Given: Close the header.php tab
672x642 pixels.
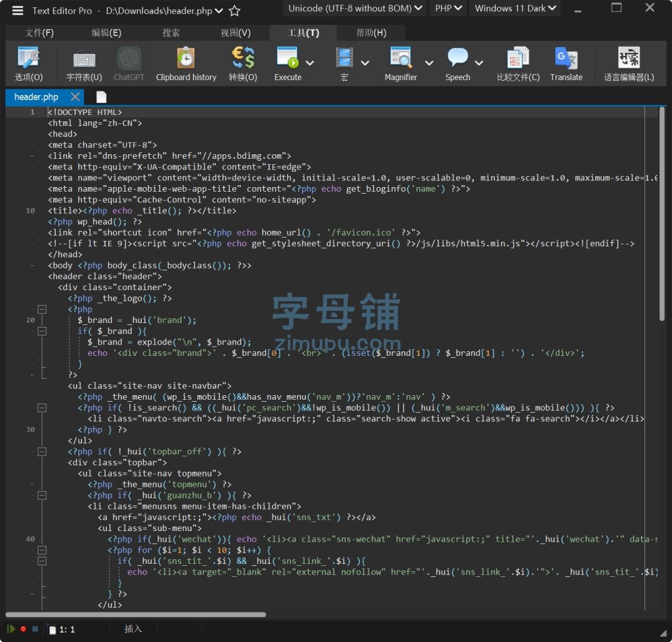Looking at the screenshot, I should coord(75,96).
